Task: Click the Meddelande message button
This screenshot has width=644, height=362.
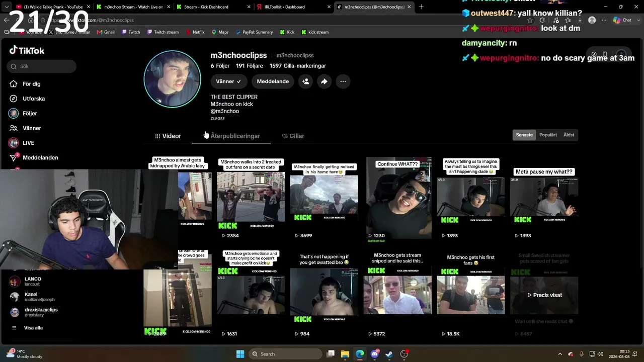Action: pyautogui.click(x=273, y=81)
